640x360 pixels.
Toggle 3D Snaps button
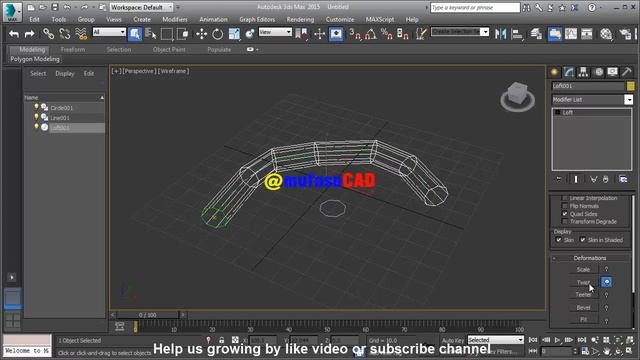click(355, 34)
